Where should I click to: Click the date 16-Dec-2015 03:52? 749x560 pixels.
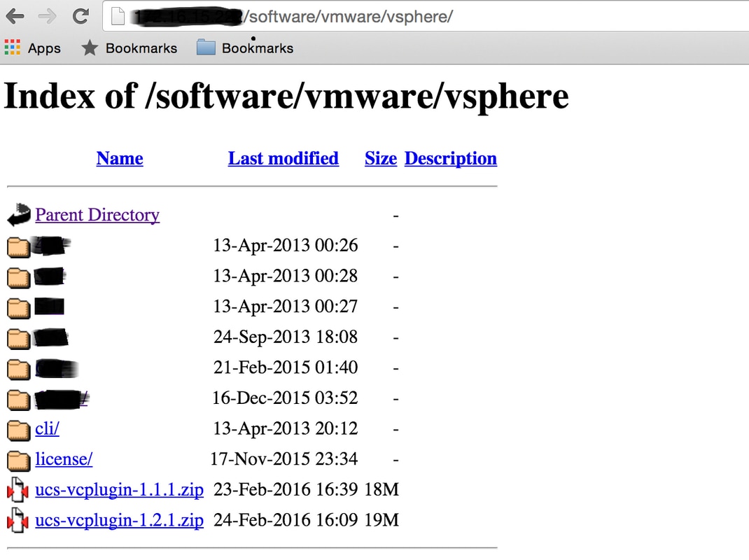285,398
